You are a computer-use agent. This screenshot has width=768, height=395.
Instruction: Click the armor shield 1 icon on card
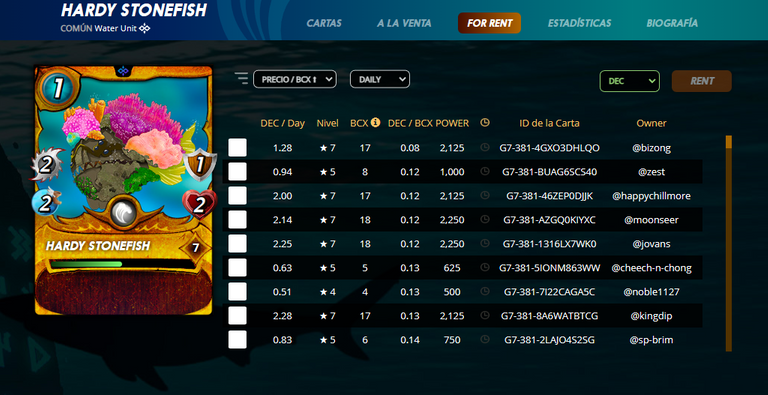click(200, 166)
